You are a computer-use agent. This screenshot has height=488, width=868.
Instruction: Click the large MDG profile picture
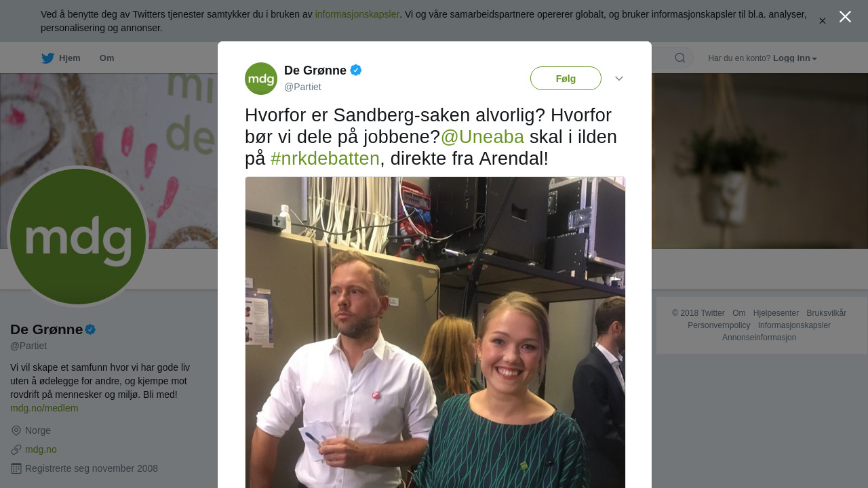(x=78, y=237)
